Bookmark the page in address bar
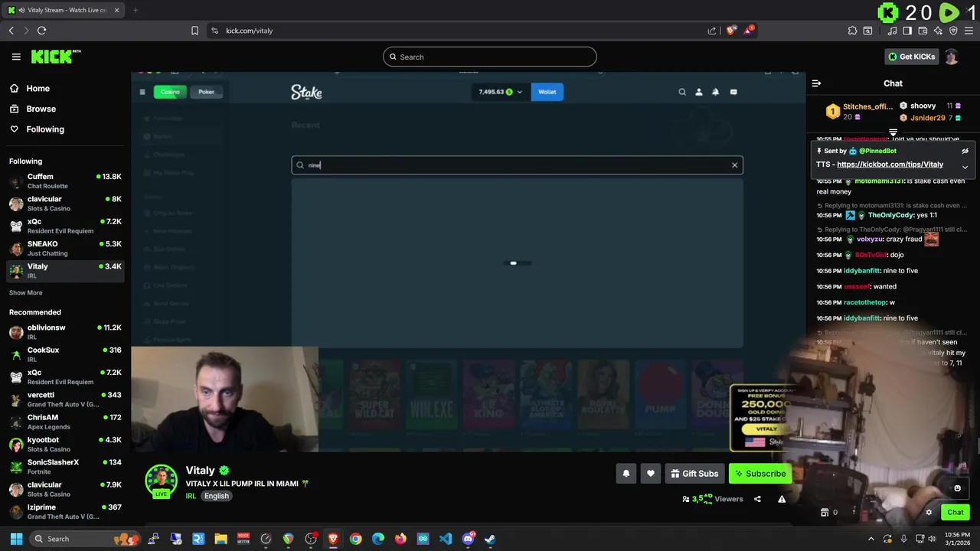 (194, 31)
